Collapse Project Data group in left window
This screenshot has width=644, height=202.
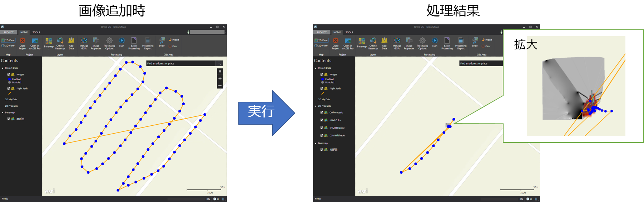pos(2,68)
